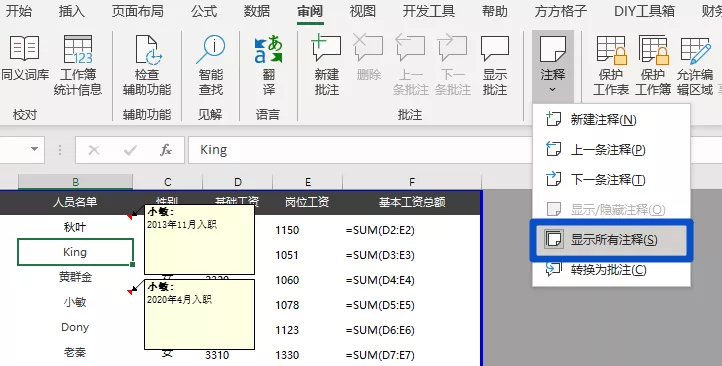
Task: Select the cell containing 秋叶
Action: (x=75, y=227)
